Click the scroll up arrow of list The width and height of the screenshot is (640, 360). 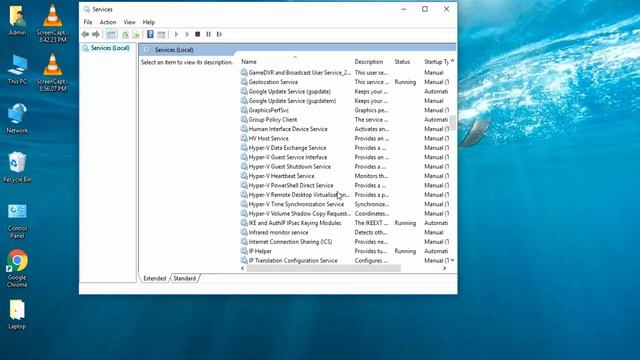click(452, 61)
